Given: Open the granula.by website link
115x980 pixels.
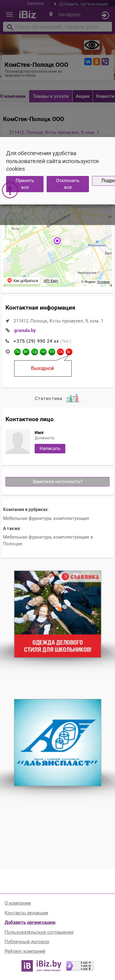Looking at the screenshot, I should point(25,330).
